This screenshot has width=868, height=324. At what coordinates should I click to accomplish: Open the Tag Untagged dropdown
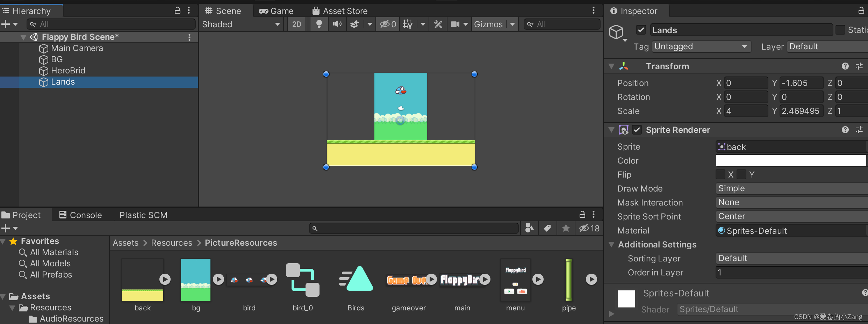(701, 46)
